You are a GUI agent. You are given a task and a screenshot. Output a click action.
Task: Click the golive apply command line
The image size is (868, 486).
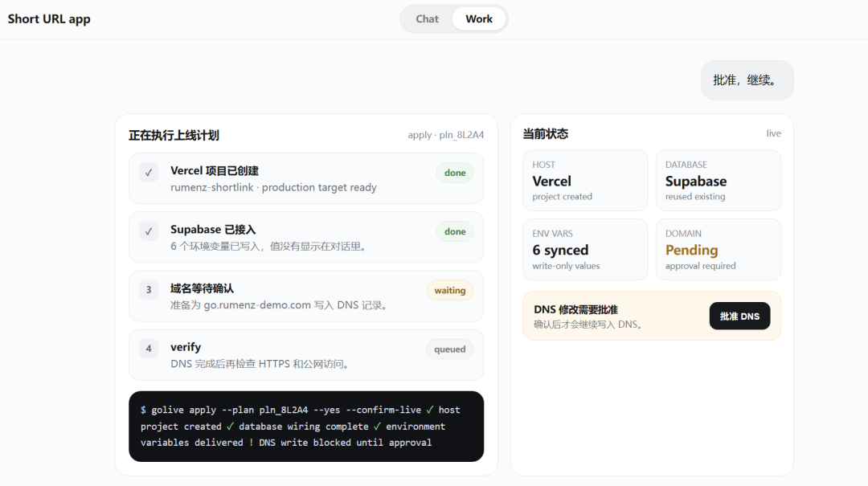pyautogui.click(x=280, y=410)
